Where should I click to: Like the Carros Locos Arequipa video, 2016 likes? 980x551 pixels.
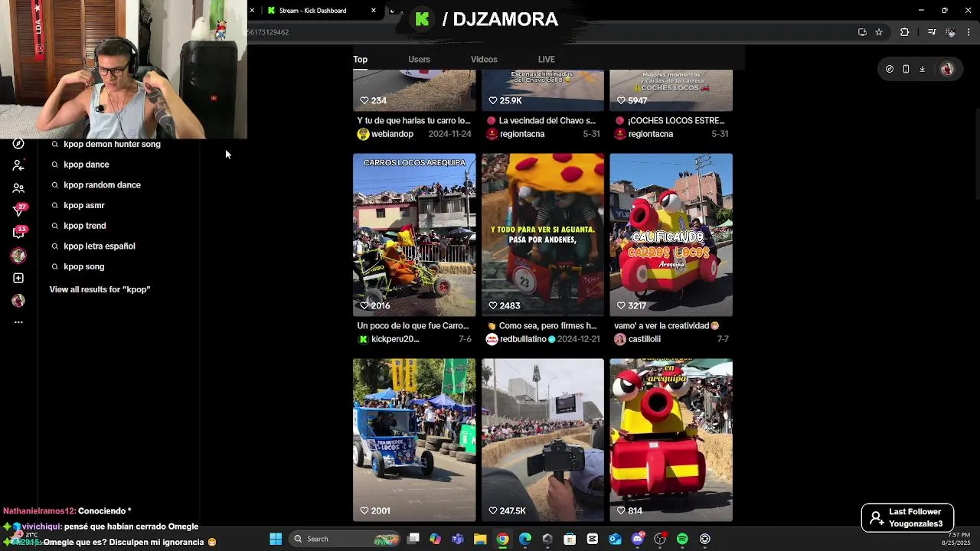coord(365,305)
